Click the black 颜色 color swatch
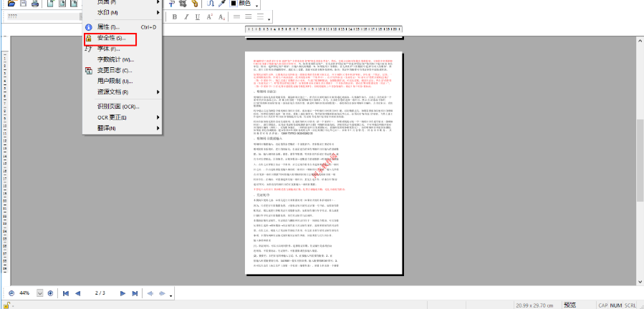Image resolution: width=644 pixels, height=309 pixels. (234, 4)
